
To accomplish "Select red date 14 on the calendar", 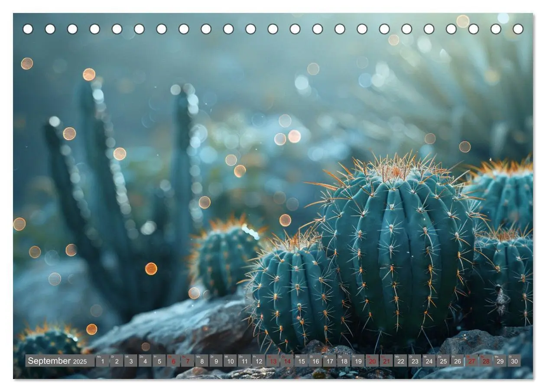I will point(287,361).
